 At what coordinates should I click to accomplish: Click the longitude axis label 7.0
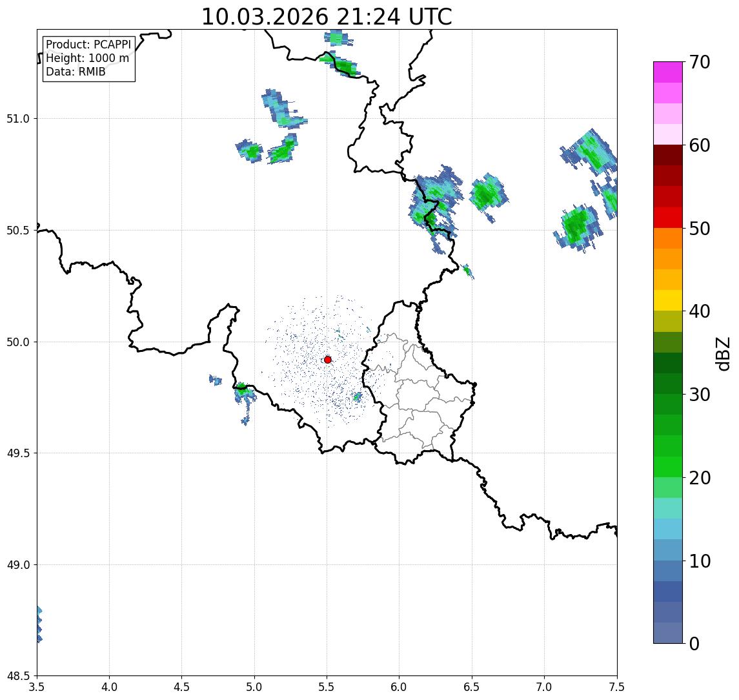pyautogui.click(x=544, y=687)
